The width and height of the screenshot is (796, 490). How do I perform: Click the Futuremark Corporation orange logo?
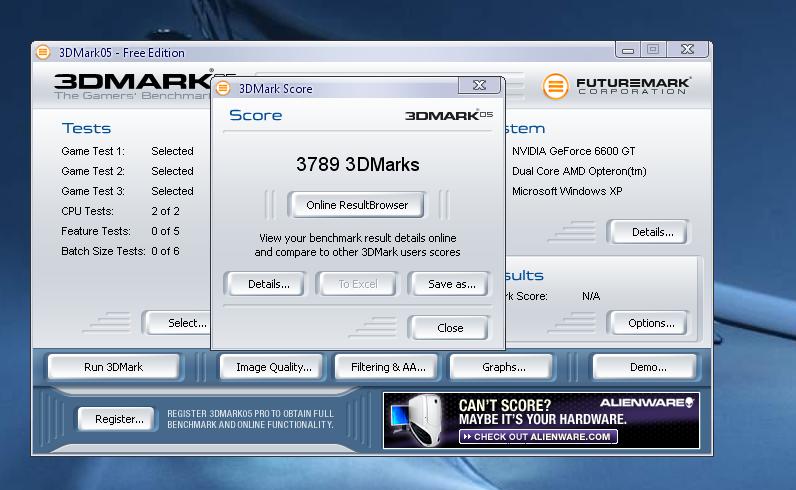[x=555, y=86]
